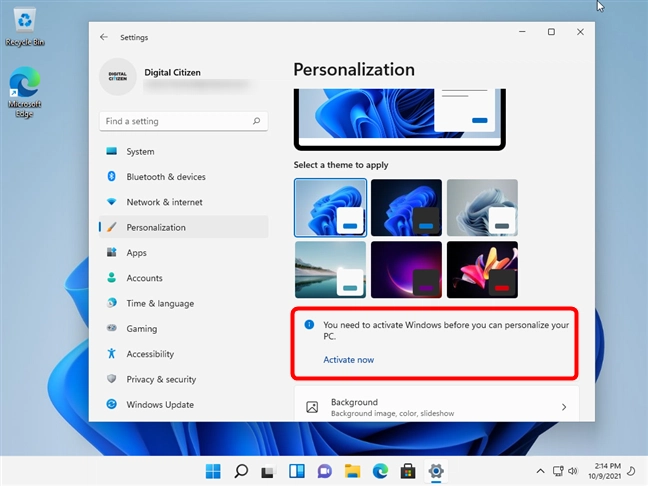The image size is (648, 486).
Task: Click the info icon in activation notice
Action: (309, 325)
